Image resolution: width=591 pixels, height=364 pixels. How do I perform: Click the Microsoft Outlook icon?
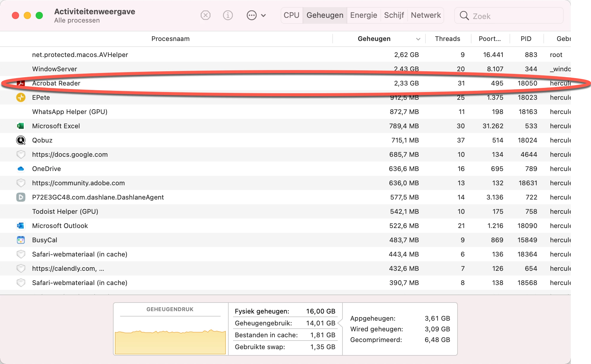click(x=21, y=226)
